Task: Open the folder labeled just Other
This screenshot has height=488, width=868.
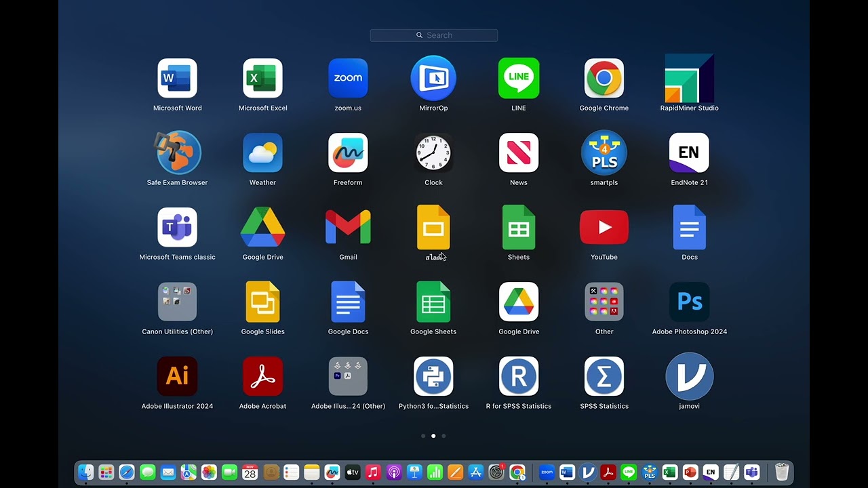Action: coord(604,302)
